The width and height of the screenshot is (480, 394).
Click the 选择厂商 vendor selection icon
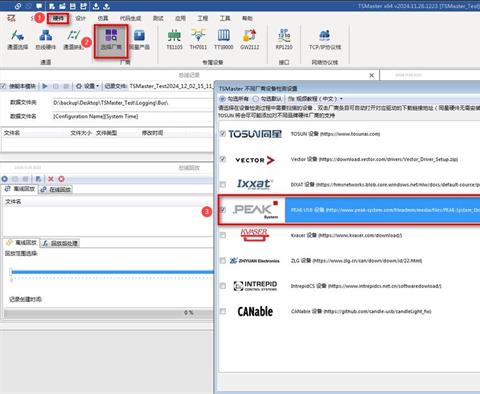111,39
